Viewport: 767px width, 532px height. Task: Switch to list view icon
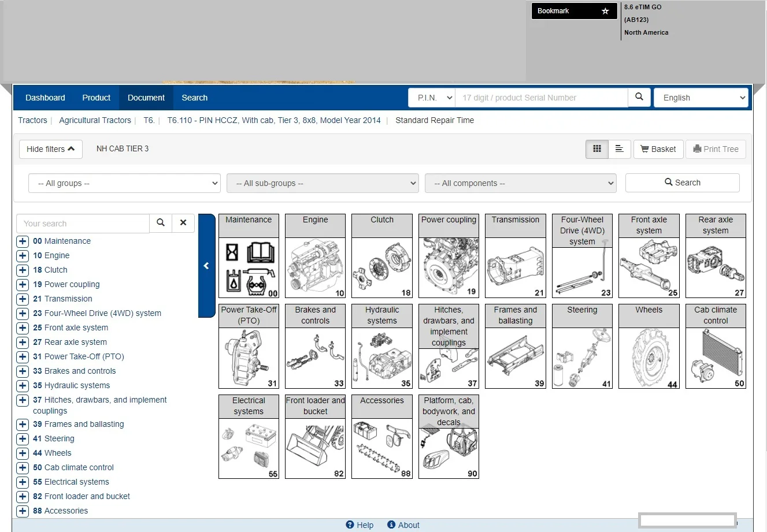619,149
